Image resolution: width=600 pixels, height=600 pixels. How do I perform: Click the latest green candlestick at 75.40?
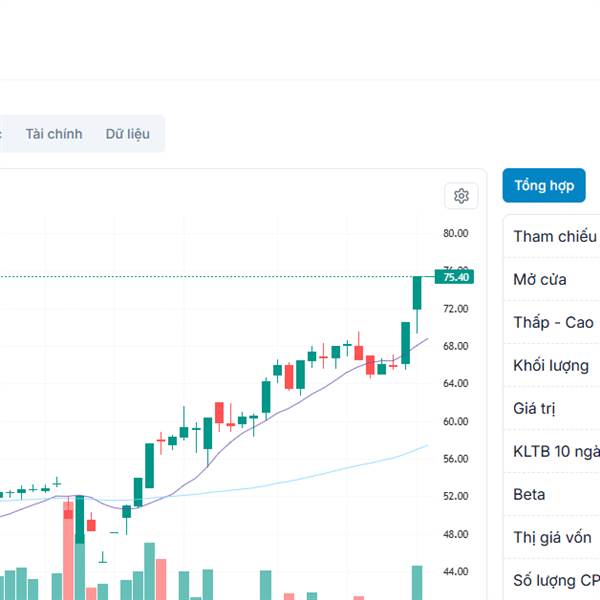click(417, 293)
